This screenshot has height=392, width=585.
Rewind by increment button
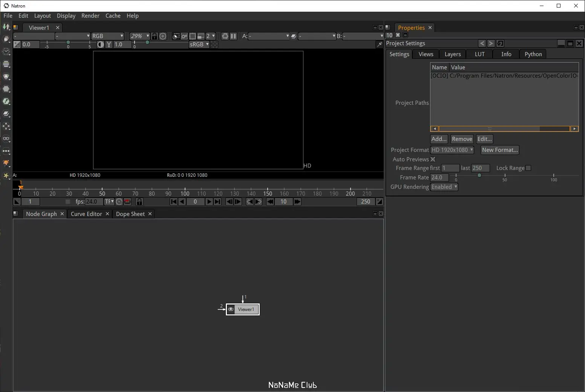click(x=270, y=202)
